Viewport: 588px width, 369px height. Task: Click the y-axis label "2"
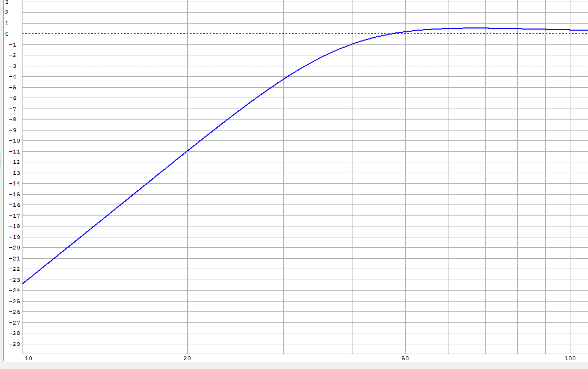click(7, 13)
